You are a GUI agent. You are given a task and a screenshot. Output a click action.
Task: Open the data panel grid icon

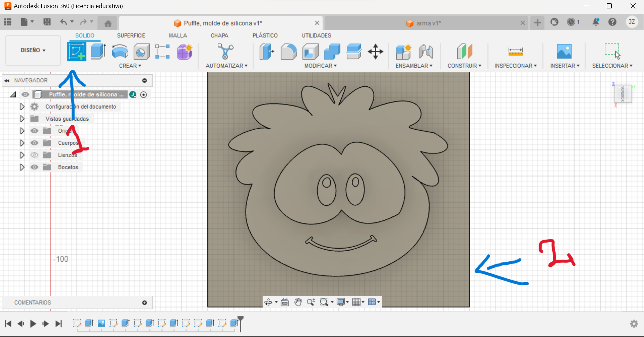pos(8,22)
